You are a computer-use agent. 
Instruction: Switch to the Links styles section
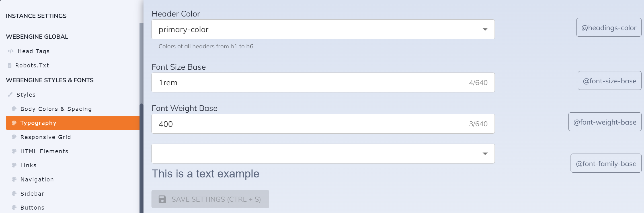click(x=28, y=165)
